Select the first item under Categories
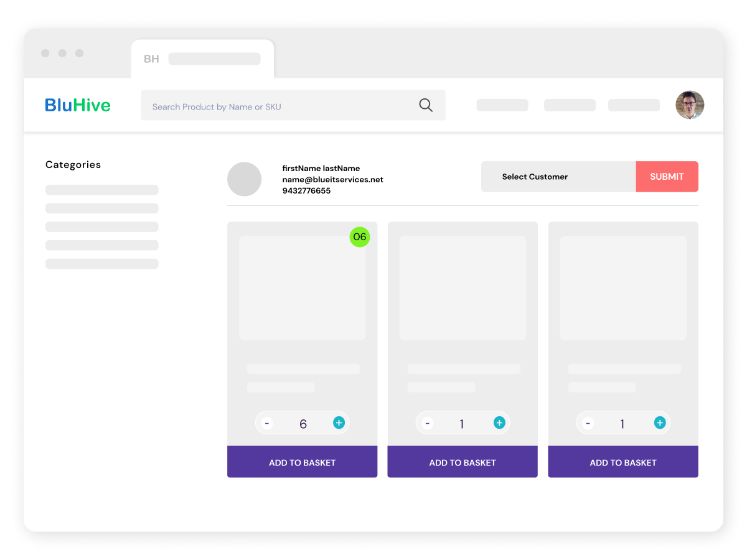Viewport: 747px width, 560px height. tap(101, 190)
